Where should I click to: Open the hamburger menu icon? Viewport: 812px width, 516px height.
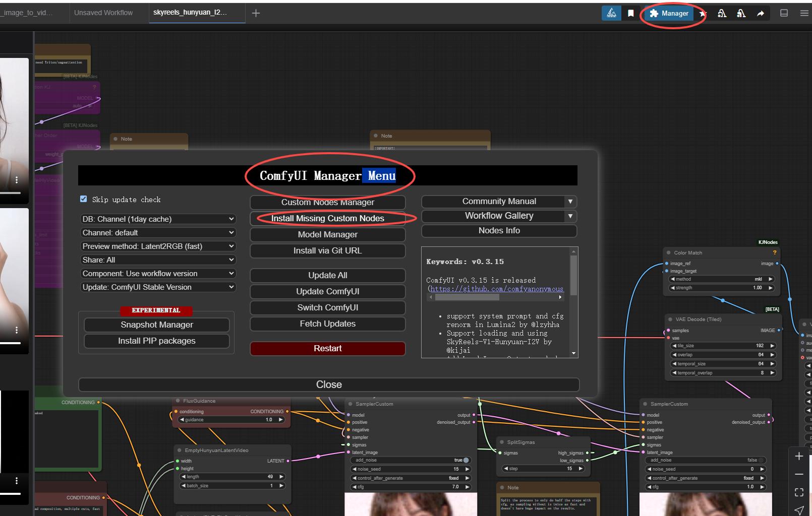[x=804, y=13]
